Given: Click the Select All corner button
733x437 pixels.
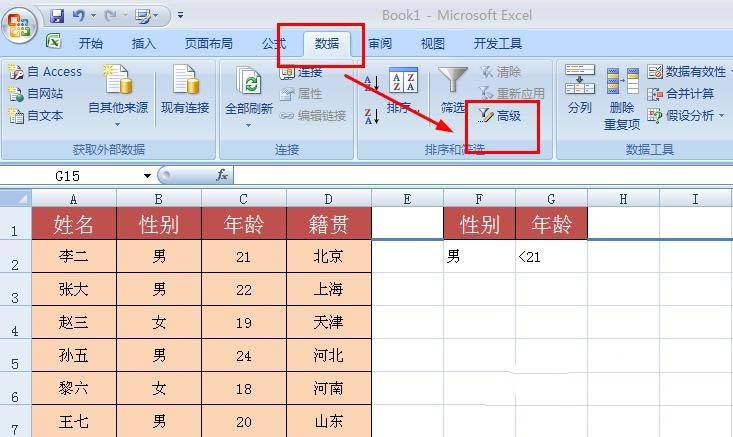Looking at the screenshot, I should pos(16,198).
